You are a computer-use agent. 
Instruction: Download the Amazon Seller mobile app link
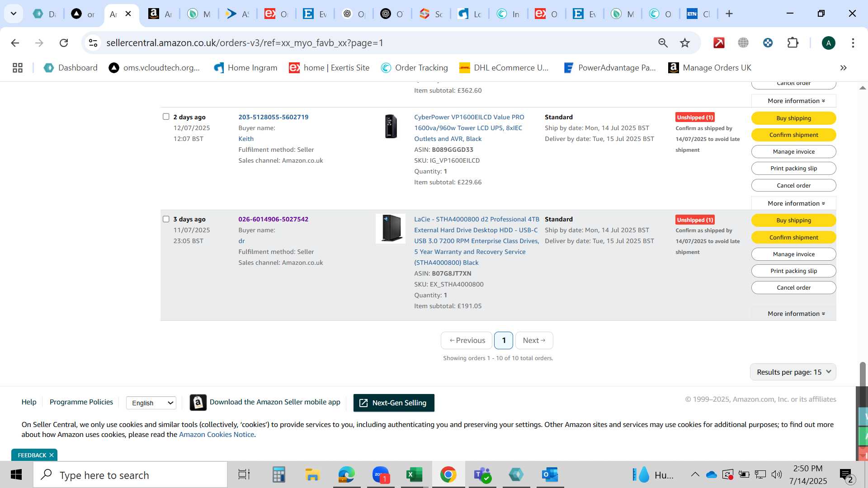click(x=275, y=402)
